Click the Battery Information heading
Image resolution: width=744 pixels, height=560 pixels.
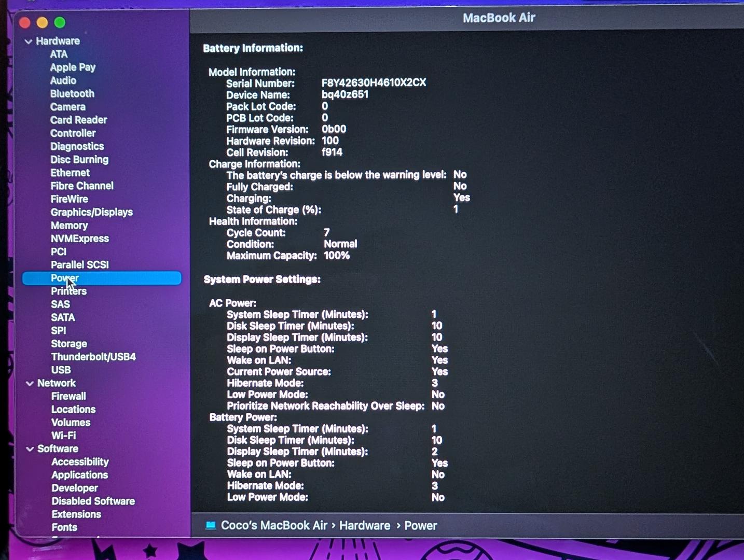pyautogui.click(x=253, y=48)
